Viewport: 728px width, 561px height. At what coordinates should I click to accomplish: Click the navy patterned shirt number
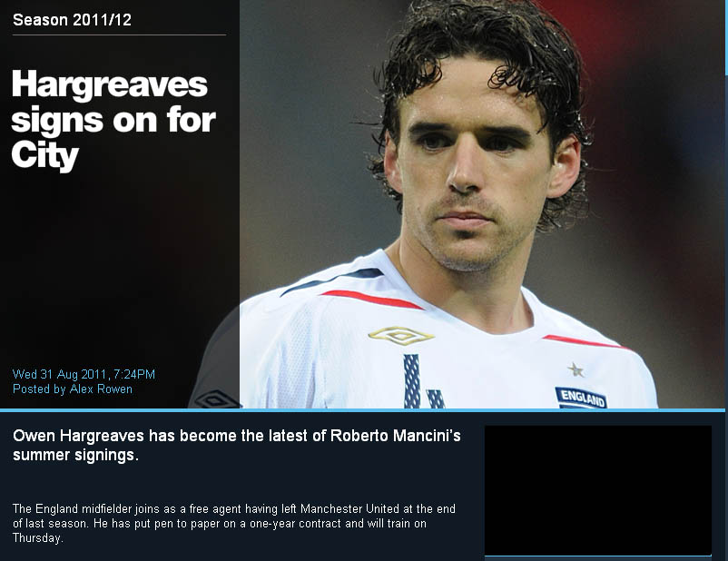click(x=423, y=382)
